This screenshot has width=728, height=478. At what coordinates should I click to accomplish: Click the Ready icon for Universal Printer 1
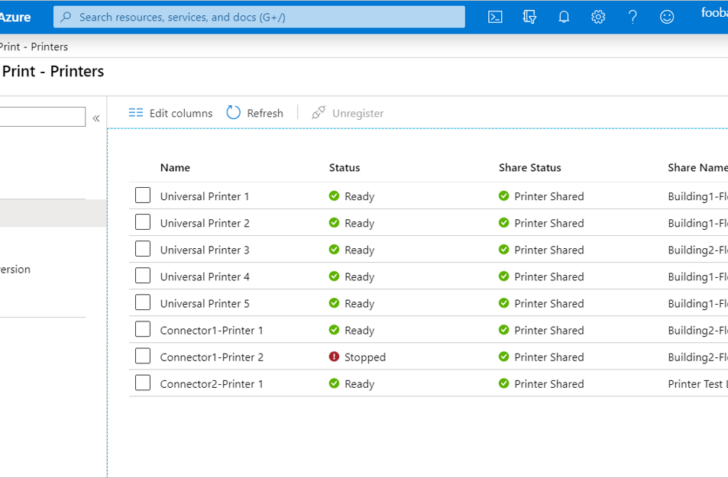334,196
